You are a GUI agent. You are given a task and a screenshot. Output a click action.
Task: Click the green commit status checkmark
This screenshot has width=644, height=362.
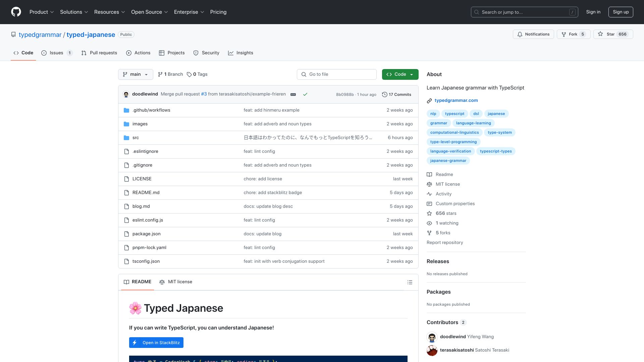tap(305, 95)
